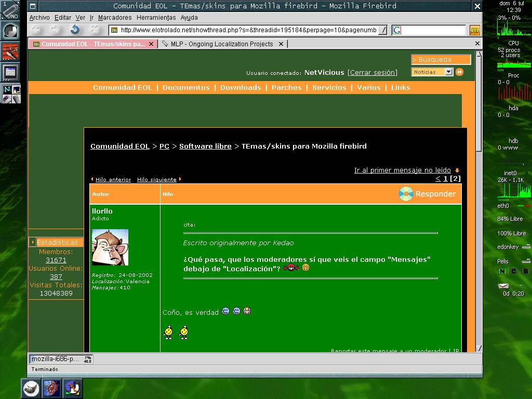Click the right arrow after Hilo siguiente
Screen dimensions: 532x399
point(180,179)
